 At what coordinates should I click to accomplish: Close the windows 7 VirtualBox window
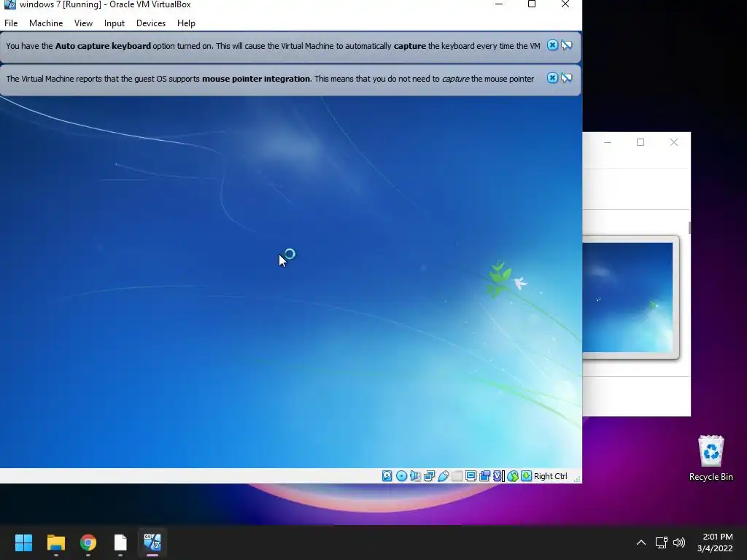pos(565,4)
